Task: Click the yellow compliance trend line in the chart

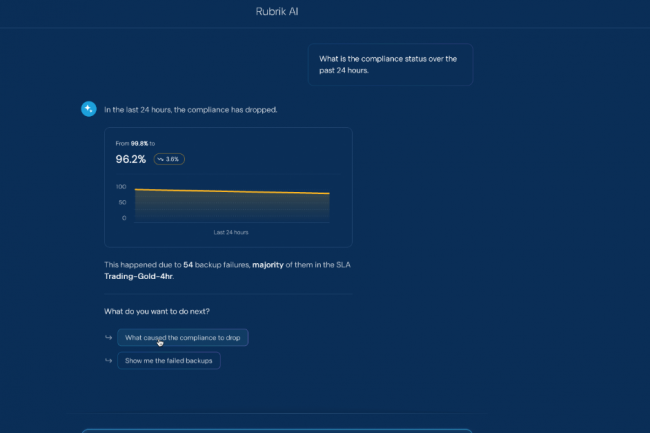Action: click(x=232, y=191)
